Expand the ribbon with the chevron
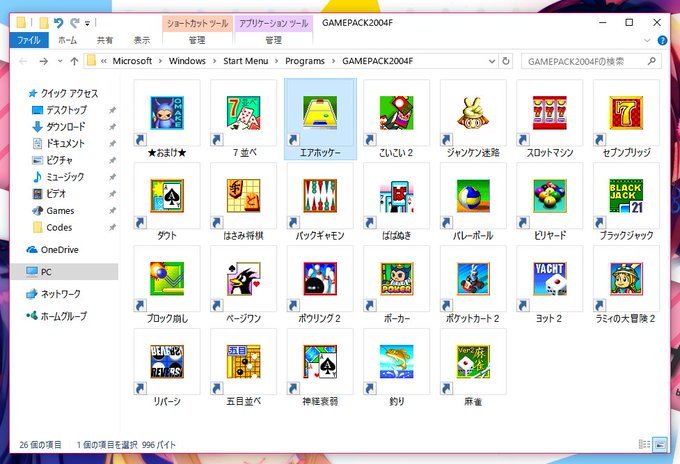680x464 pixels. point(647,40)
